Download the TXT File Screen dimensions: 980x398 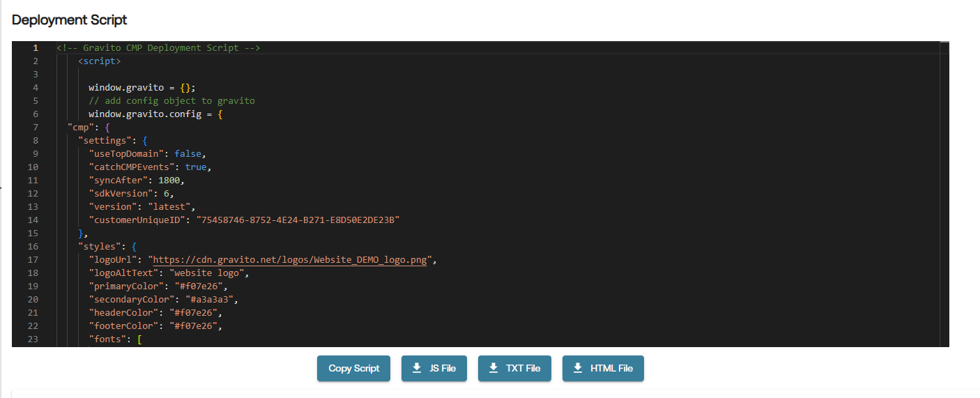tap(514, 368)
